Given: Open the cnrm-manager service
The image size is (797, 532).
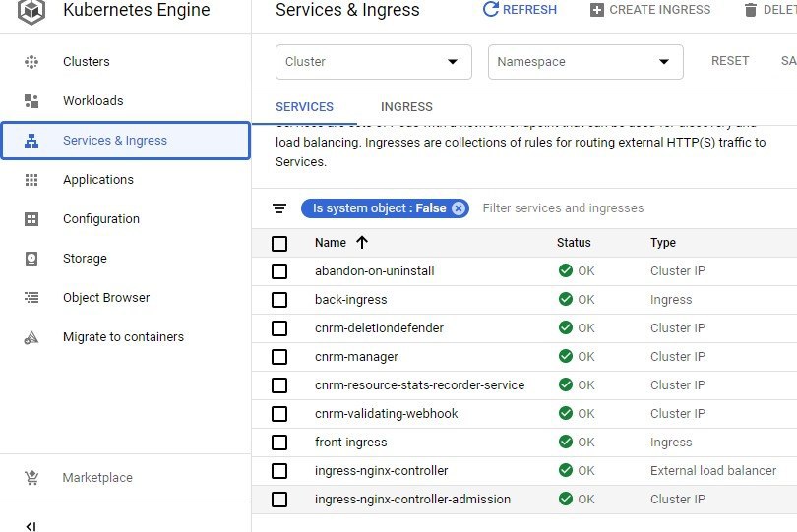Looking at the screenshot, I should tap(356, 357).
